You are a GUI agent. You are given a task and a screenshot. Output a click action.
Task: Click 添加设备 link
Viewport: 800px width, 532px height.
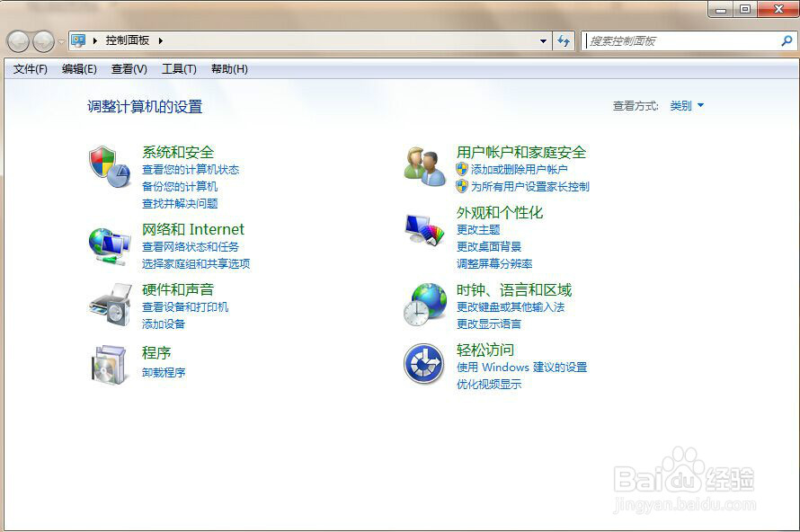click(164, 324)
